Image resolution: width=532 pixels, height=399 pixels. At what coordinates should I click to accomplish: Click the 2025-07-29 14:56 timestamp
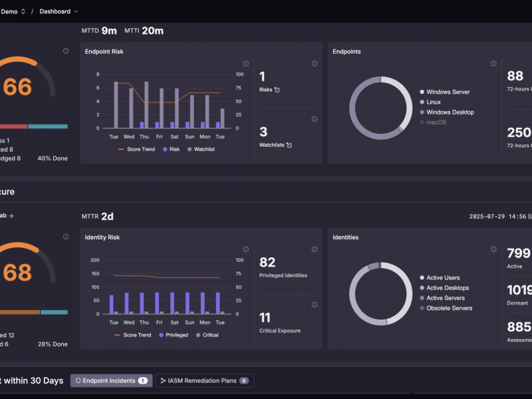(497, 217)
